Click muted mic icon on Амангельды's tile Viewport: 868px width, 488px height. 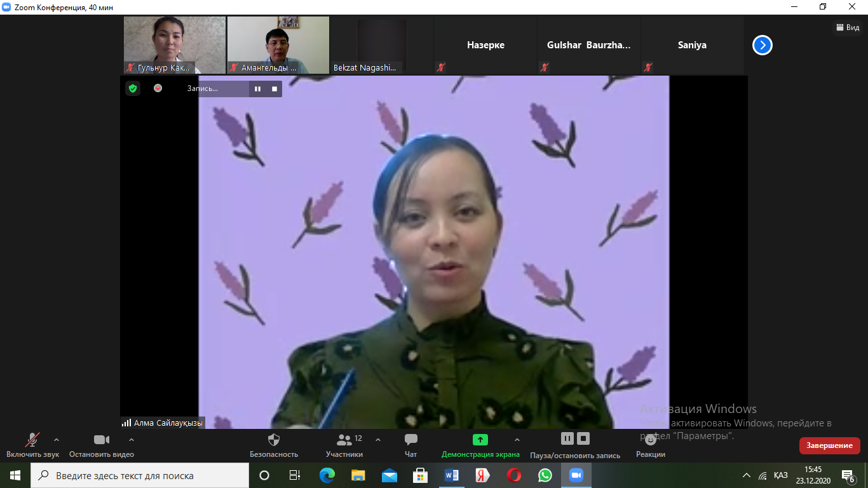coord(234,67)
